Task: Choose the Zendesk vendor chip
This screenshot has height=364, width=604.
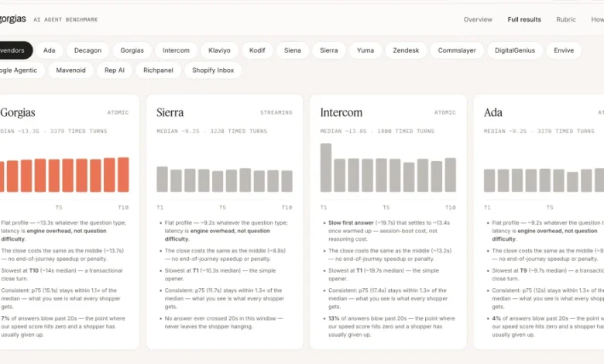Action: tap(406, 50)
